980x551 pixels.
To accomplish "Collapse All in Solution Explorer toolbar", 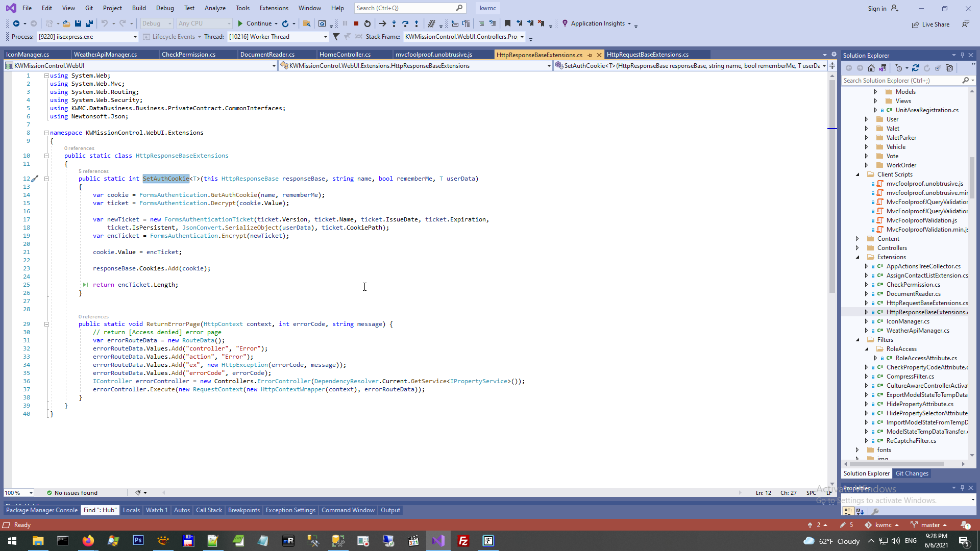I will pyautogui.click(x=938, y=68).
